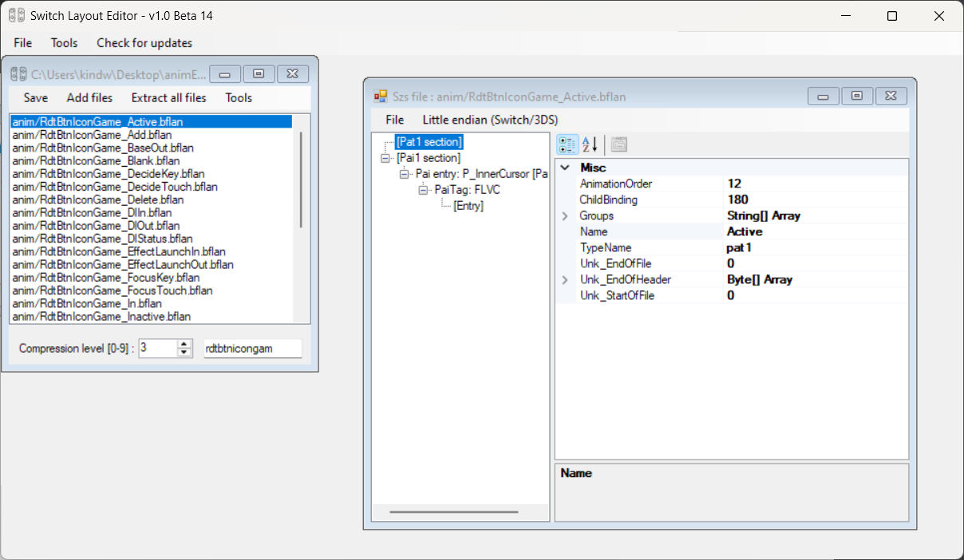The width and height of the screenshot is (964, 560).
Task: Close the Szs file child window
Action: 891,96
